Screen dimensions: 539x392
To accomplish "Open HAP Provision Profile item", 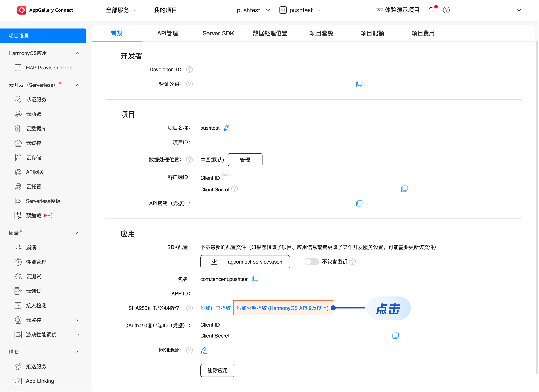I will click(x=47, y=68).
